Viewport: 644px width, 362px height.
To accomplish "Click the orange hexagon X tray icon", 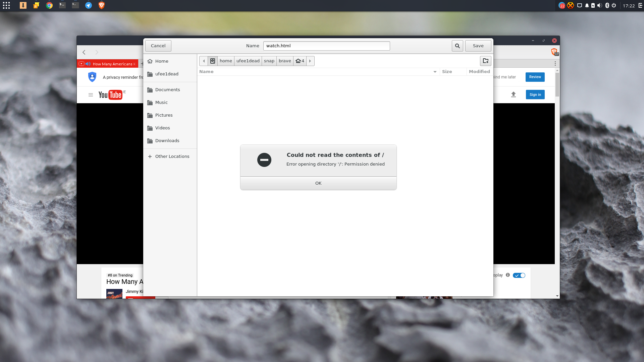I will [x=570, y=5].
